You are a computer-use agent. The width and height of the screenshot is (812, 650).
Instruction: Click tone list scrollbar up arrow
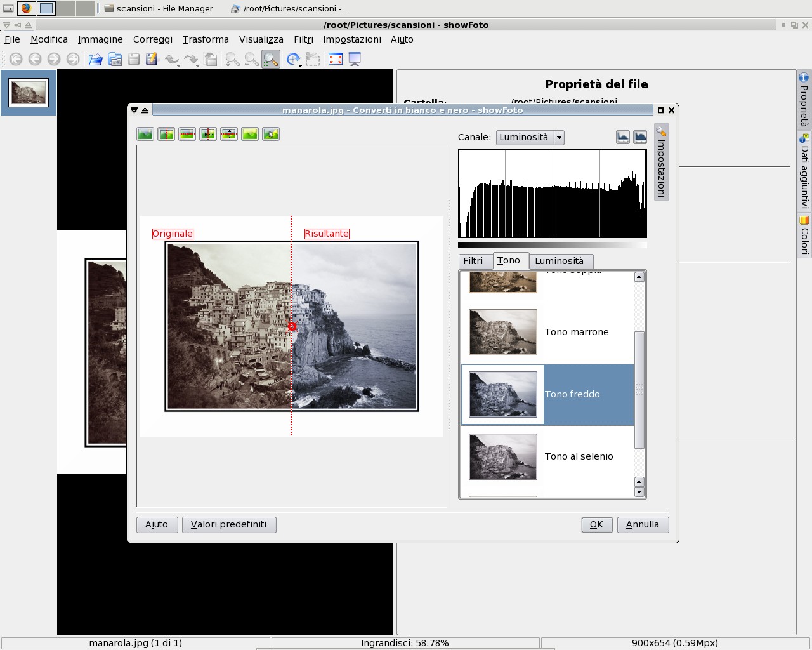click(639, 277)
